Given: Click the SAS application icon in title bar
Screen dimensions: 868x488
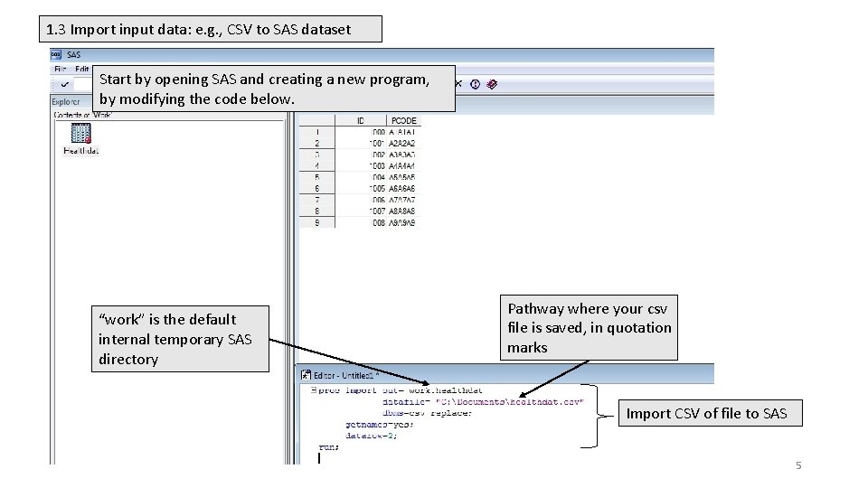Looking at the screenshot, I should pos(56,55).
